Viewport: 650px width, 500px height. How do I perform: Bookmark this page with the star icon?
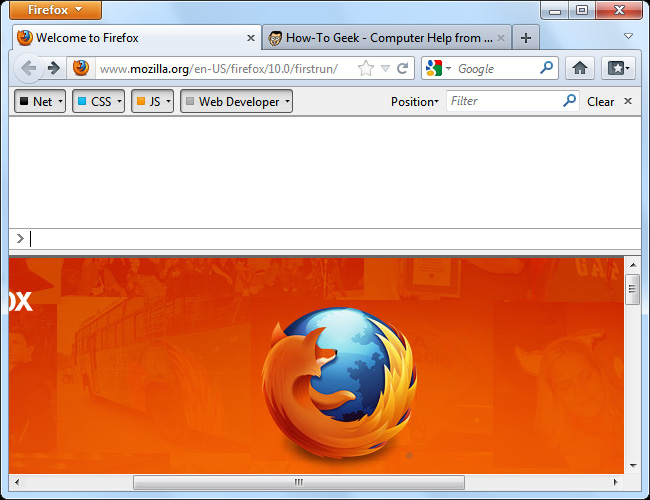(x=366, y=68)
